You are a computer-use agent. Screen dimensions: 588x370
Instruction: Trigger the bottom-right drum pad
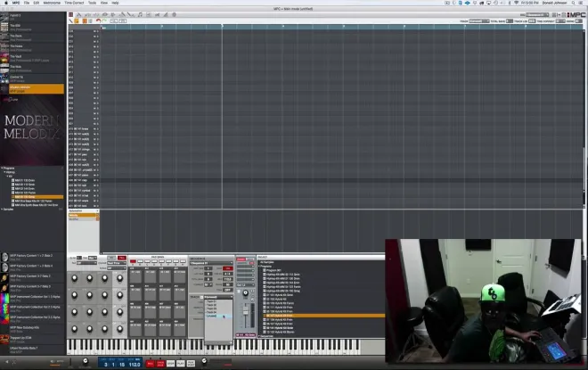click(x=179, y=329)
